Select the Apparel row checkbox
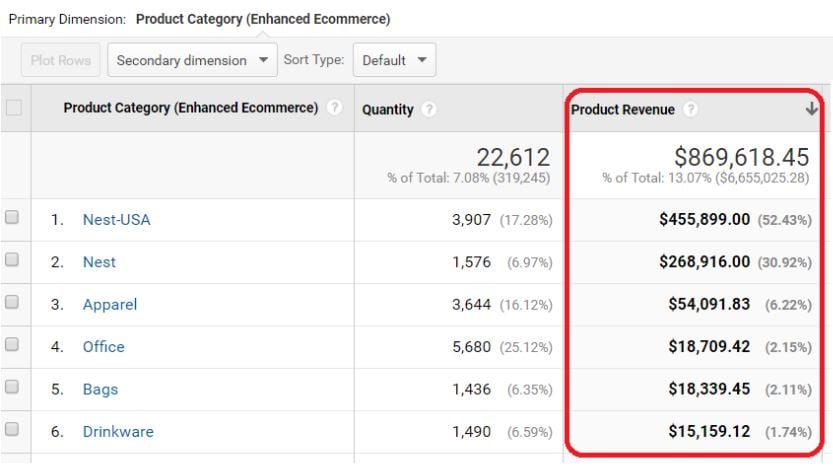 (x=12, y=302)
